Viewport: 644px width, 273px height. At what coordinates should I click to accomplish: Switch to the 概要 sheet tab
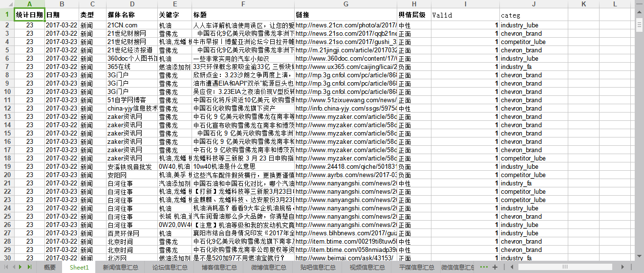tap(50, 267)
